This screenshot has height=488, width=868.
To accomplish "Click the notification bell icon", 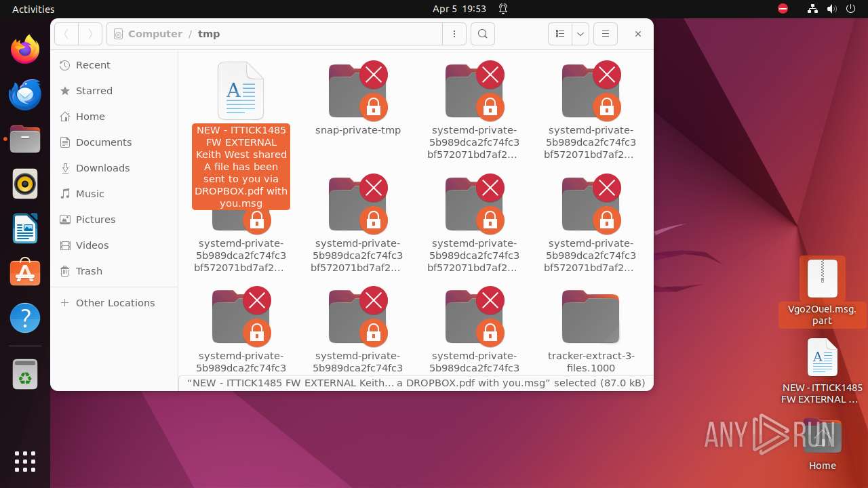I will click(503, 9).
